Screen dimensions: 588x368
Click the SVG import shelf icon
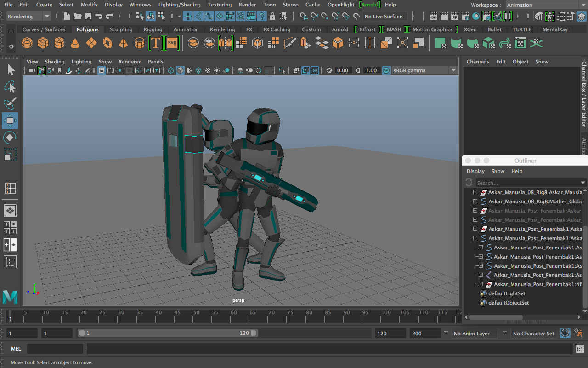click(172, 43)
